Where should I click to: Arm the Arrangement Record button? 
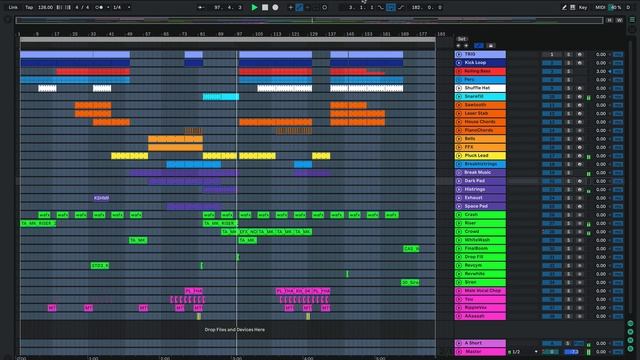pyautogui.click(x=276, y=7)
